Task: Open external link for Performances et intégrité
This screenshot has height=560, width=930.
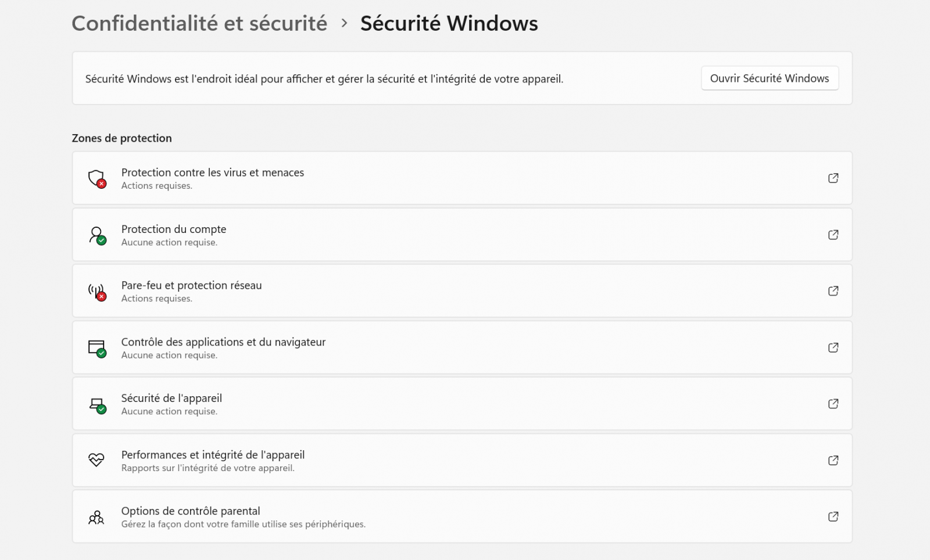Action: coord(833,460)
